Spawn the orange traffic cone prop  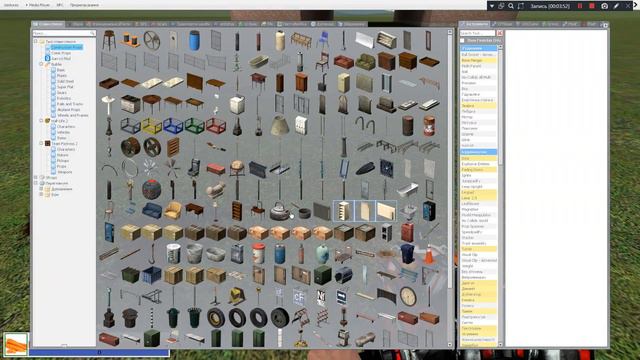click(429, 254)
